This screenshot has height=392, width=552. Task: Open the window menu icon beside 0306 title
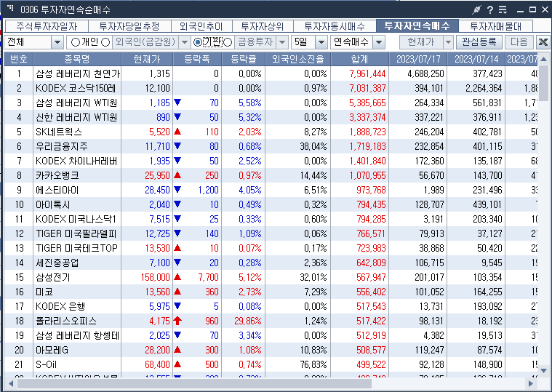[x=11, y=8]
